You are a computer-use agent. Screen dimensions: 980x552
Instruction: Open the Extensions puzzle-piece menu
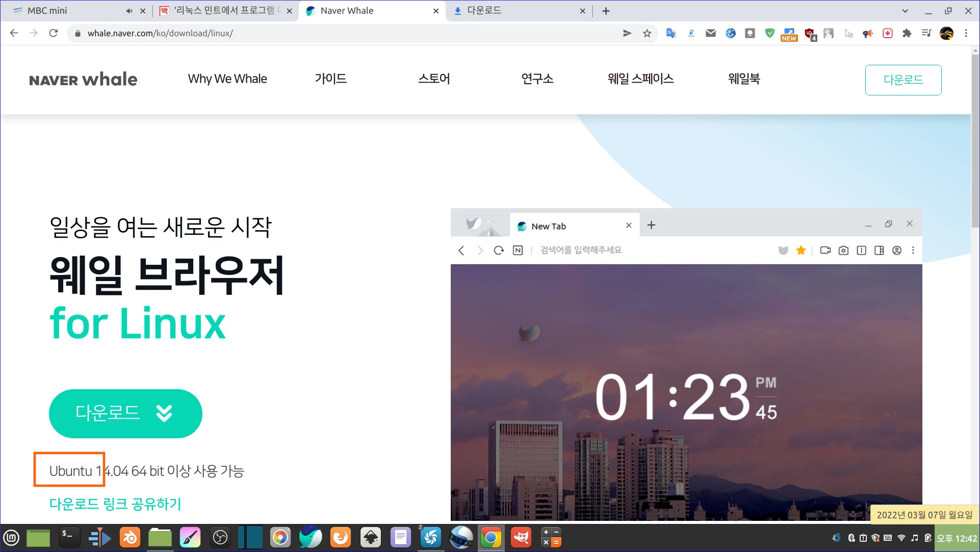click(907, 33)
